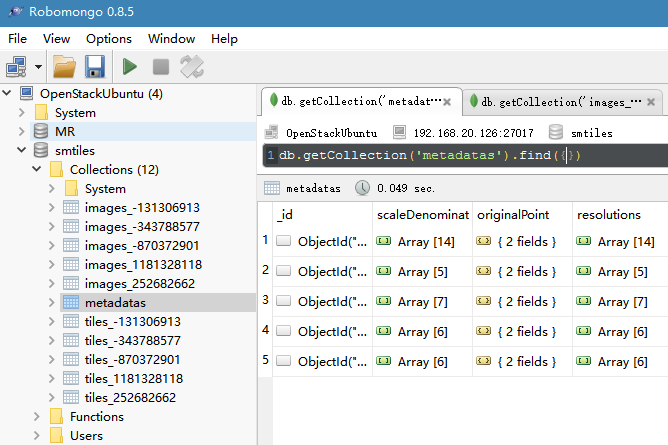Screen dimensions: 668x445
Task: Click the smtiles database label in query header
Action: click(x=592, y=133)
